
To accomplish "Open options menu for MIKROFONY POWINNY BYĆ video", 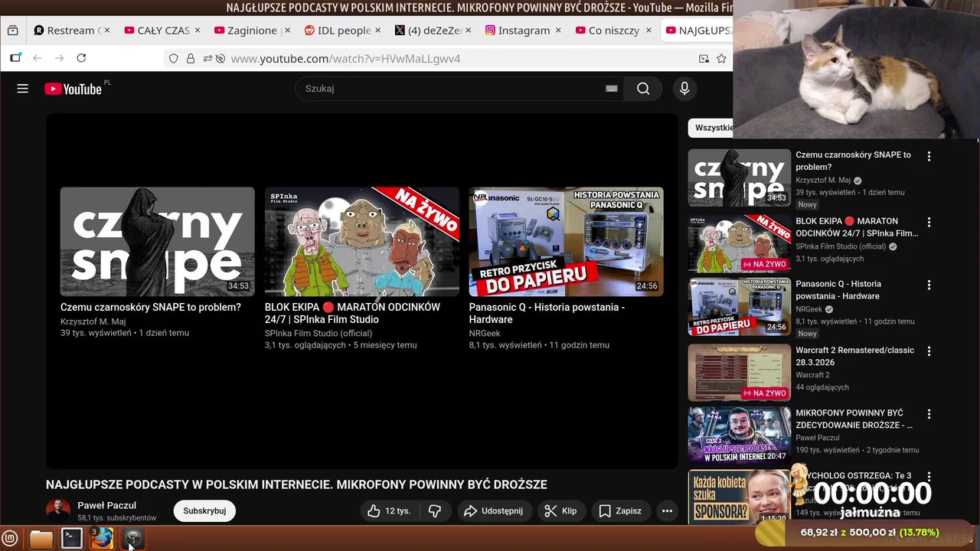I will click(x=929, y=414).
